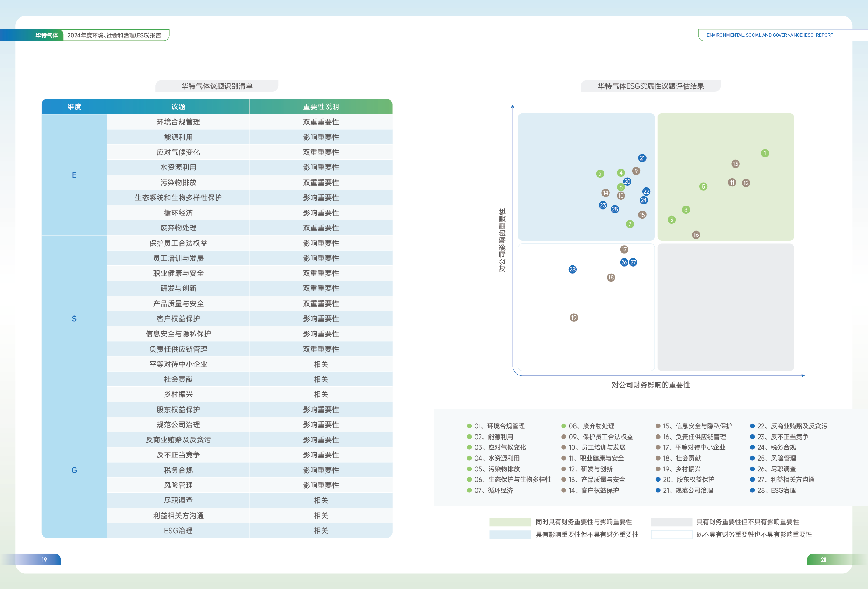Click the gray financial-only legend swatch
Screen dimensions: 868x589
click(671, 522)
